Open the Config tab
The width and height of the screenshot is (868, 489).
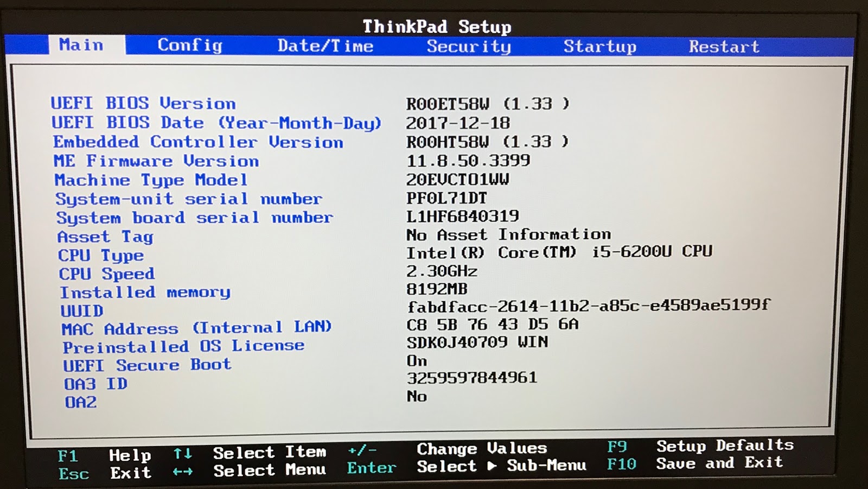(190, 45)
